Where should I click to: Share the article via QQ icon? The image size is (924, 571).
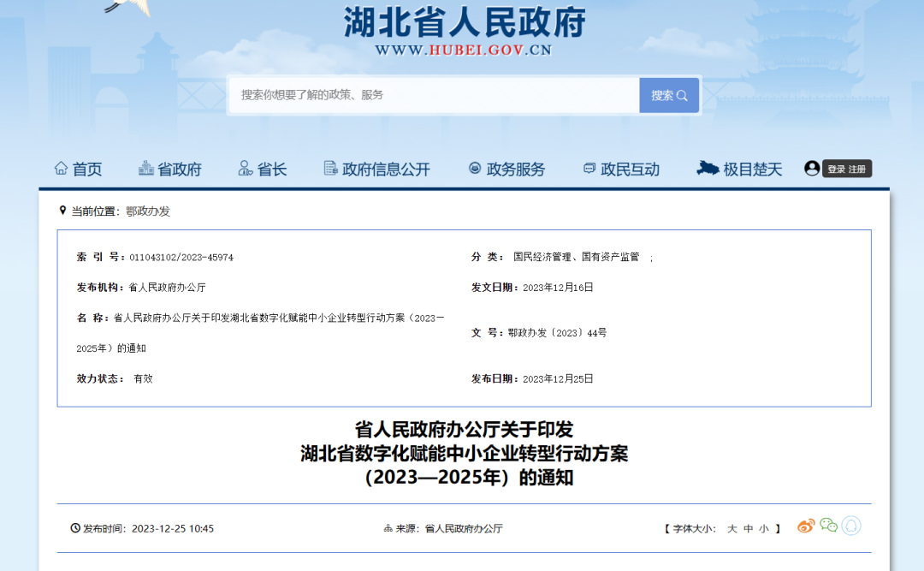pos(850,526)
